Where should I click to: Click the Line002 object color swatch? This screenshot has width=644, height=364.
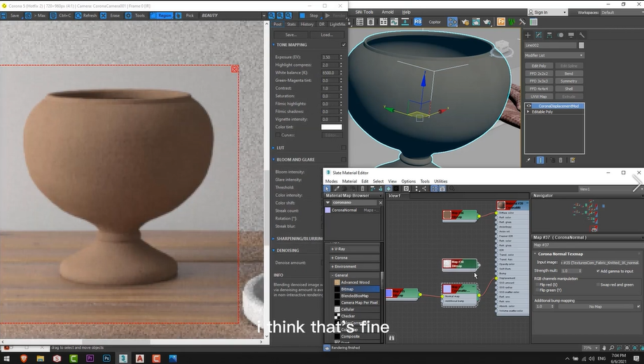(x=581, y=45)
